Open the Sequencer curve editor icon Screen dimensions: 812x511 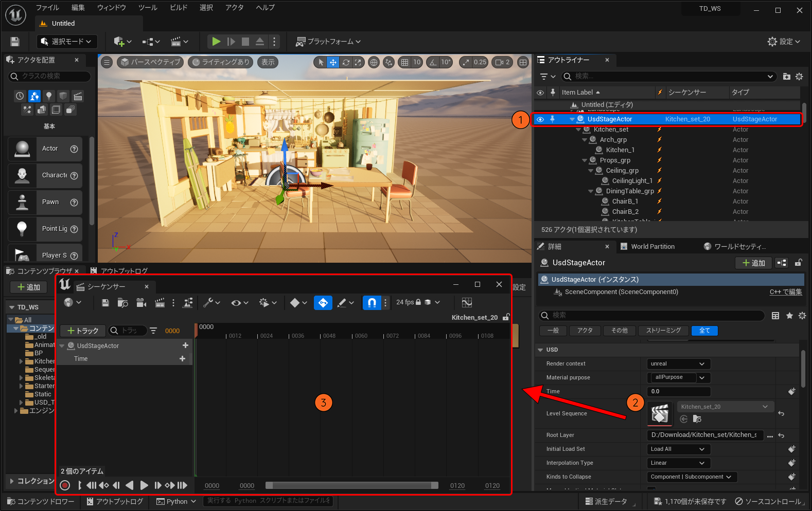(x=467, y=303)
